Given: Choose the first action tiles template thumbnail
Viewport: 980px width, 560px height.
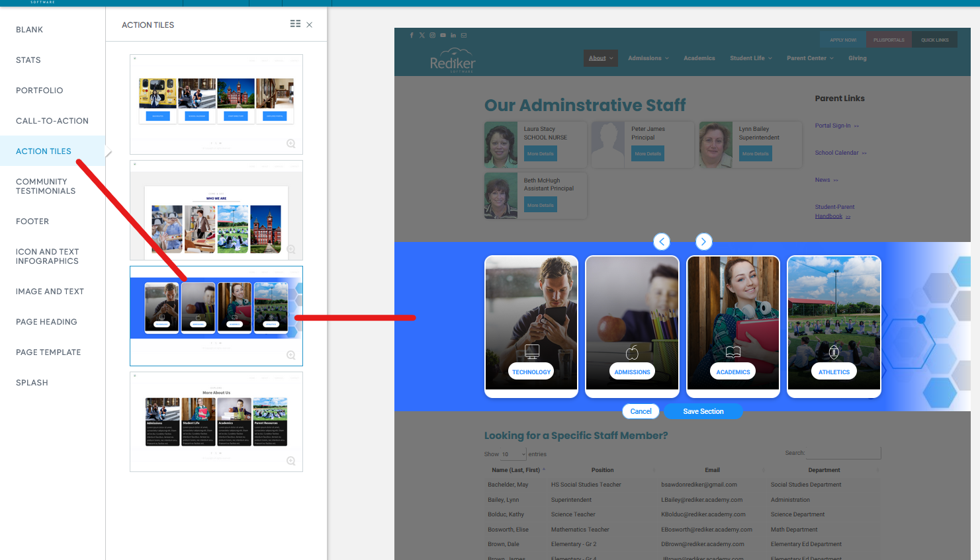Looking at the screenshot, I should pyautogui.click(x=216, y=104).
